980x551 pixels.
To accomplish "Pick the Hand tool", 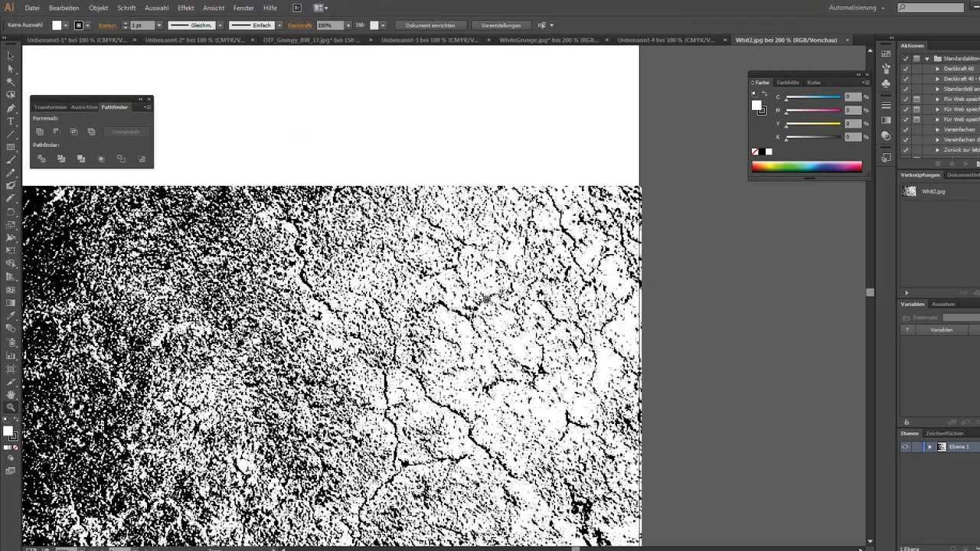I will 11,394.
